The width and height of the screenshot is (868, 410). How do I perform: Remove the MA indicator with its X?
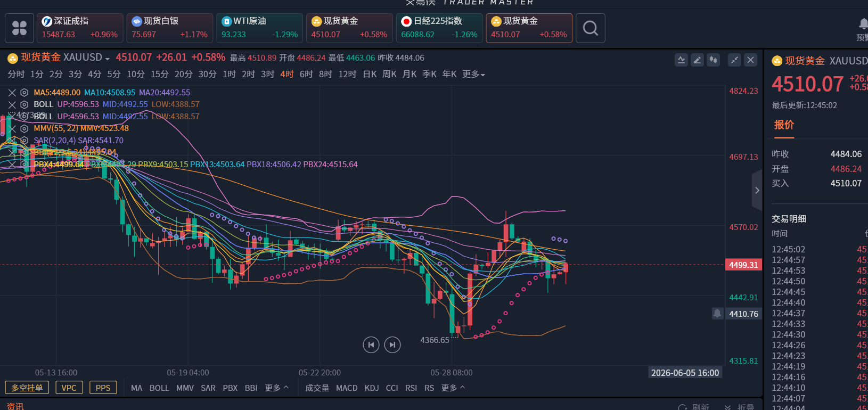tap(12, 93)
